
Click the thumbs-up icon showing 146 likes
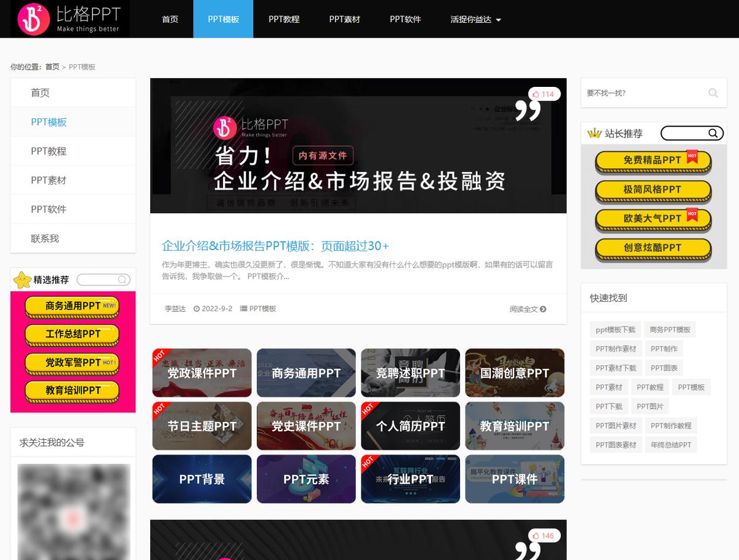pyautogui.click(x=535, y=536)
